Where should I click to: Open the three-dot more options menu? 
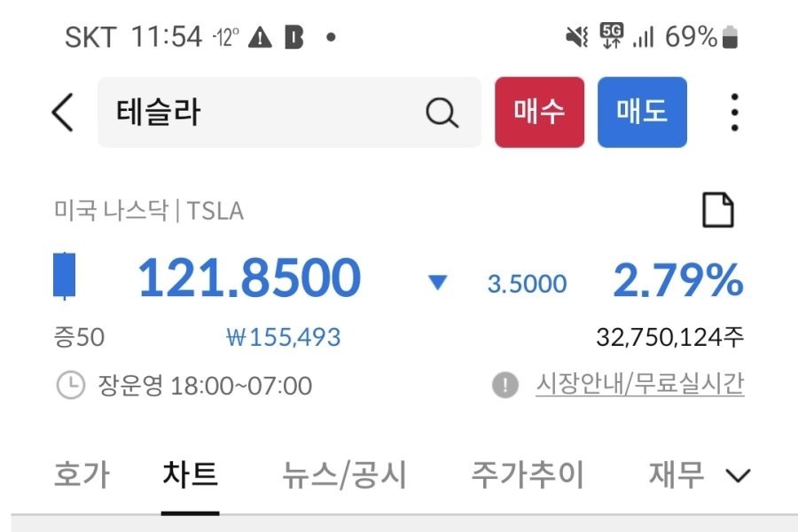(x=734, y=113)
